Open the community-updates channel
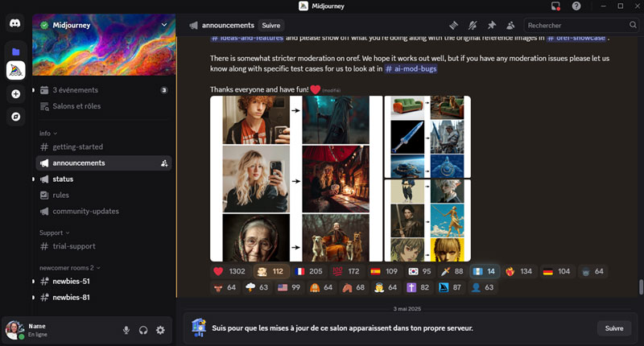 coord(104,212)
